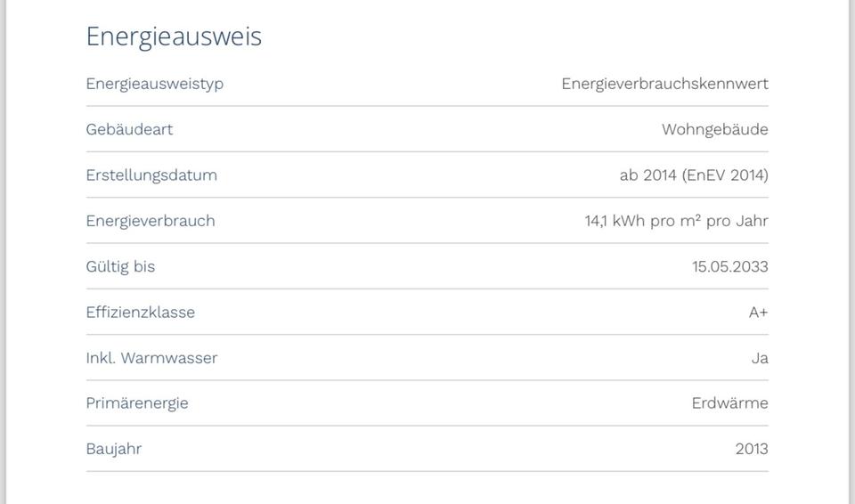
Task: Select the Erdwärme value
Action: click(x=729, y=403)
